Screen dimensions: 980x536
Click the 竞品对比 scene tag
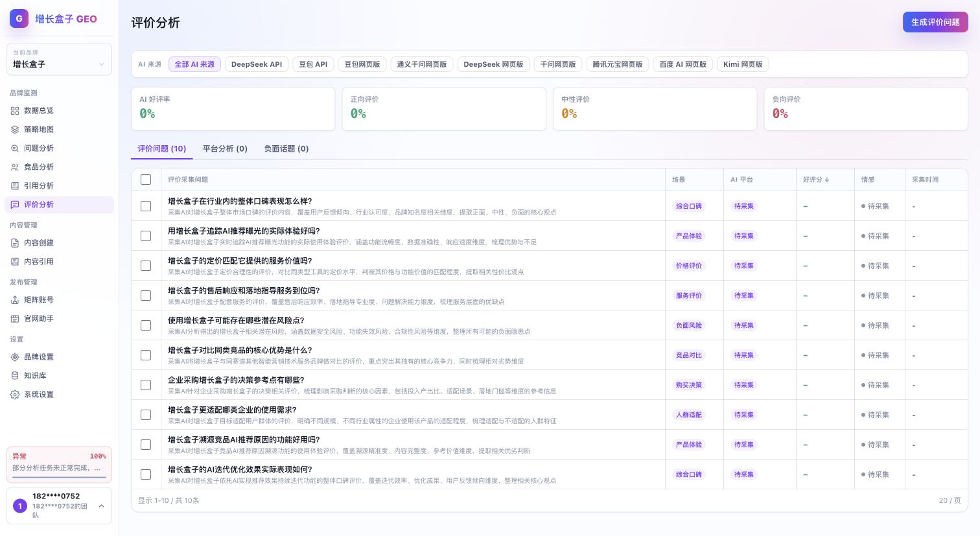point(689,355)
